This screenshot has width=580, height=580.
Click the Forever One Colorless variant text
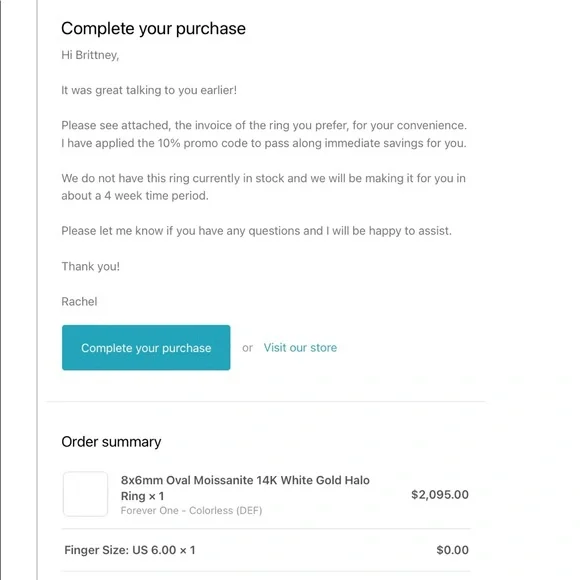tap(191, 511)
